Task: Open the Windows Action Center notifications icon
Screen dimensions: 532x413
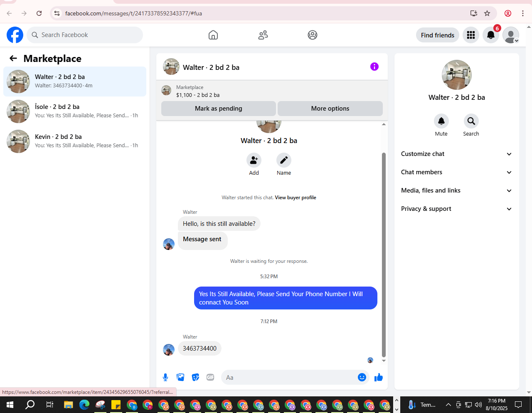Action: 518,405
